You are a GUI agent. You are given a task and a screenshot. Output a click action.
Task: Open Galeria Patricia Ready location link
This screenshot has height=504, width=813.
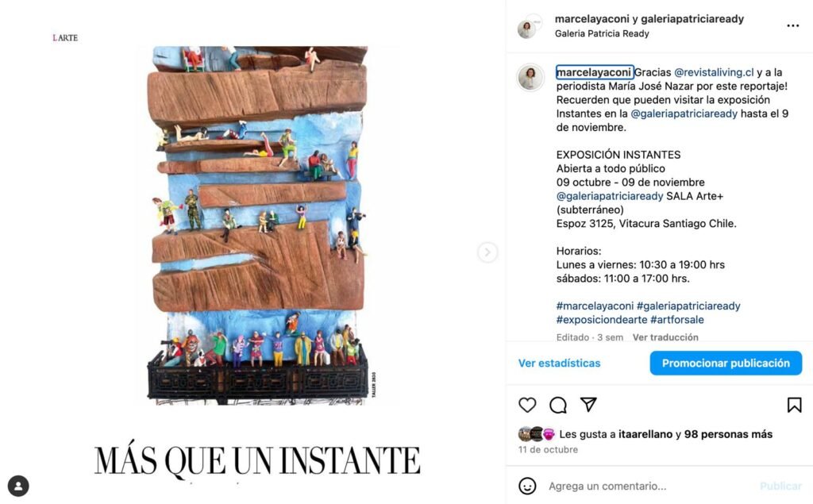(602, 33)
